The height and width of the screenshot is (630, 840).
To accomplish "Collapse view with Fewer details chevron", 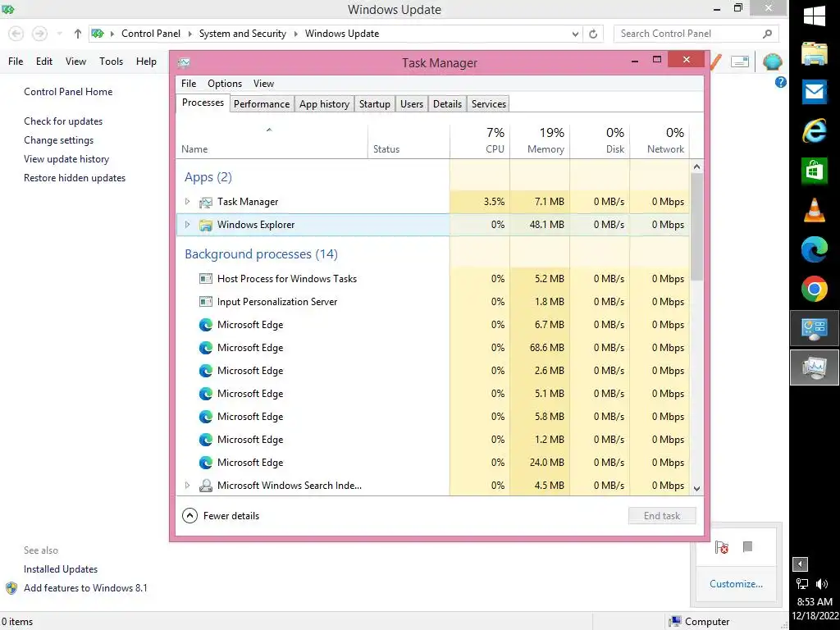I will 189,516.
